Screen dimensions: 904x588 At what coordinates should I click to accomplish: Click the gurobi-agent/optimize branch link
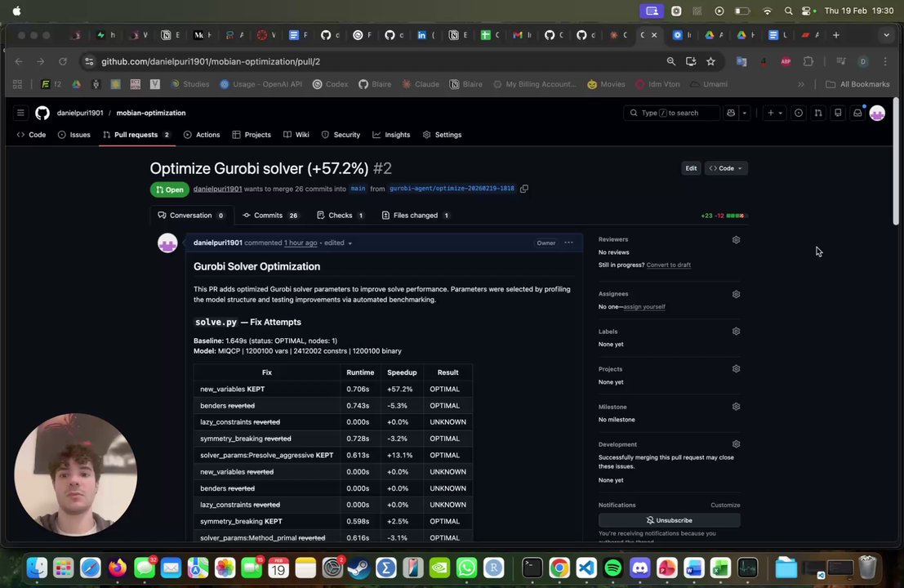click(x=452, y=189)
